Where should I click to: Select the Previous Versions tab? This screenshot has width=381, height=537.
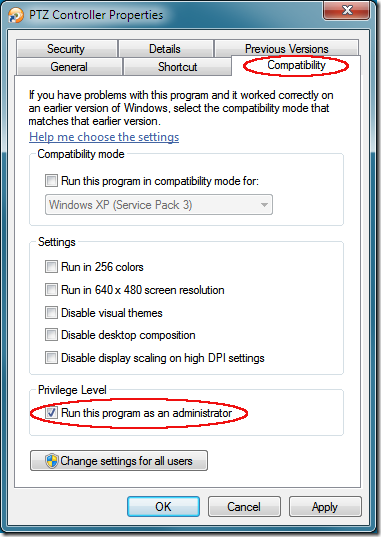point(286,48)
